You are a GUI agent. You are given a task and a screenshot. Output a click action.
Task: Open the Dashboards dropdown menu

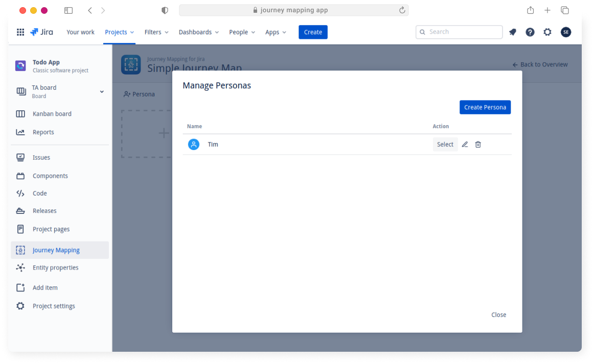coord(199,32)
